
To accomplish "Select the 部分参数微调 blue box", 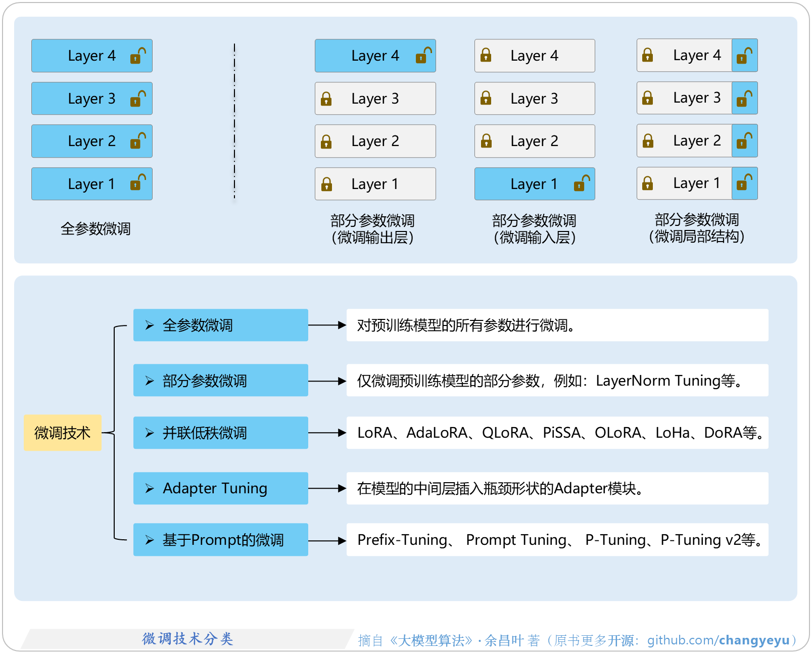I will point(220,380).
